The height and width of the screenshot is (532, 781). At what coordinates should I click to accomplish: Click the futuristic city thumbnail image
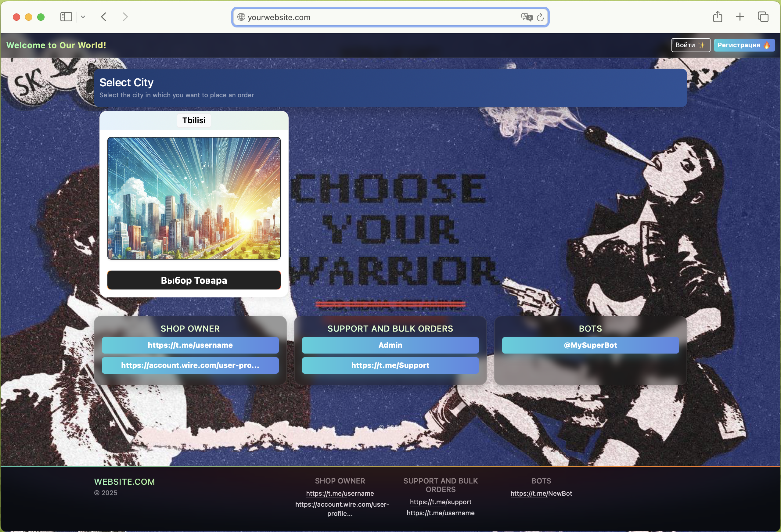coord(194,198)
